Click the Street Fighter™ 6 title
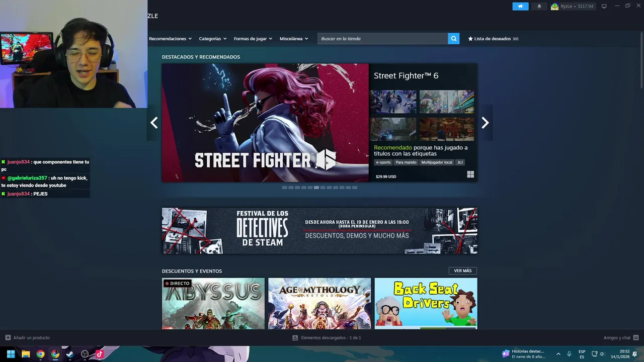The height and width of the screenshot is (362, 644). 406,75
